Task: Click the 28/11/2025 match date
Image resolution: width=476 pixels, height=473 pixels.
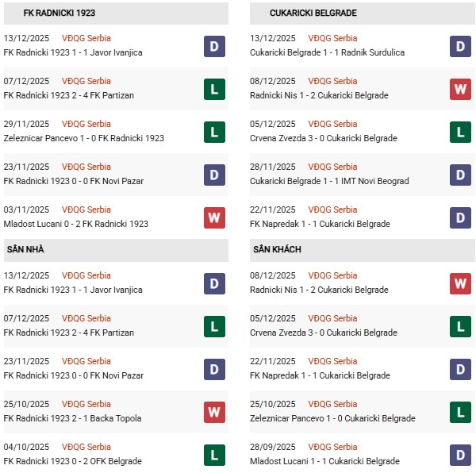Action: coord(272,167)
